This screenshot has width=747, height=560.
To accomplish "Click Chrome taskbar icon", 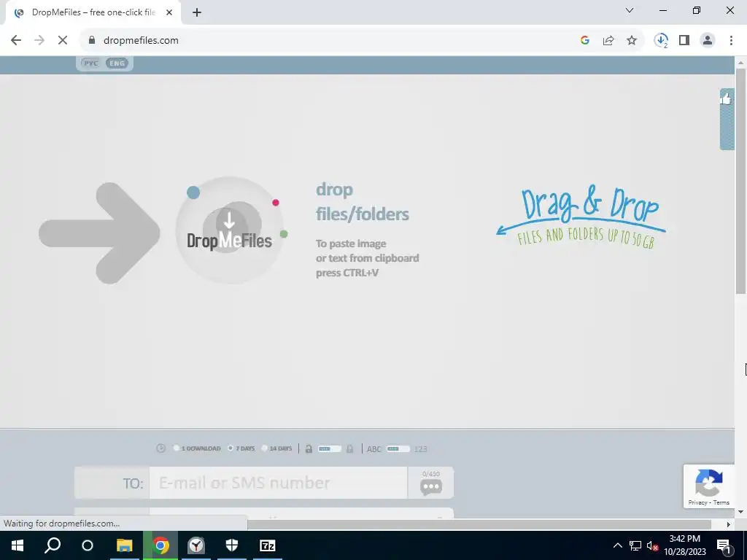I will click(161, 545).
